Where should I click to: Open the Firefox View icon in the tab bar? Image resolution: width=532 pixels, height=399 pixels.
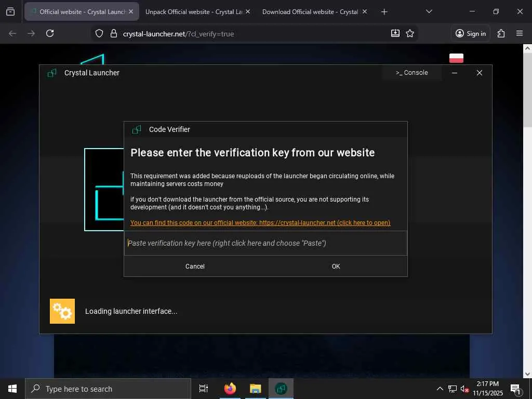(10, 11)
